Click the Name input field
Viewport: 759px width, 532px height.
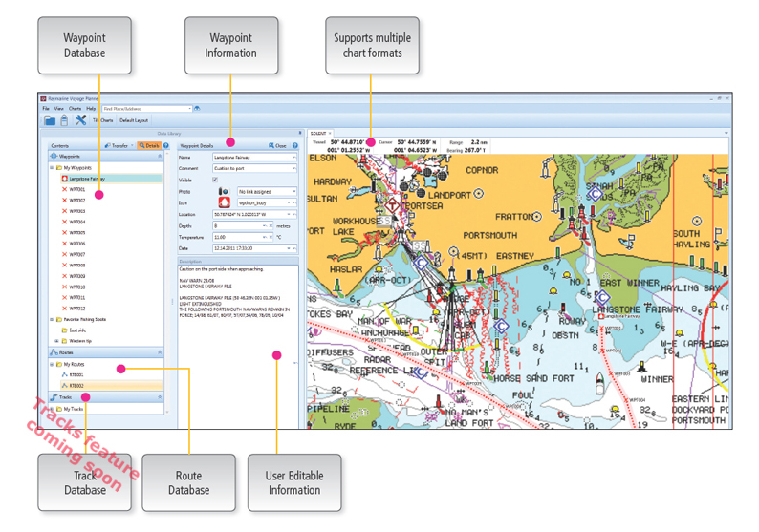coord(254,158)
